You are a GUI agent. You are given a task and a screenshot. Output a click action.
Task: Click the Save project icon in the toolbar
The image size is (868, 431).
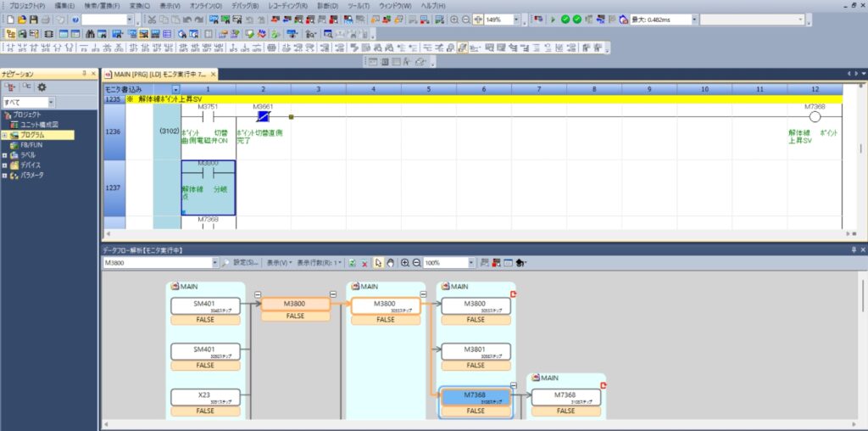pos(33,19)
